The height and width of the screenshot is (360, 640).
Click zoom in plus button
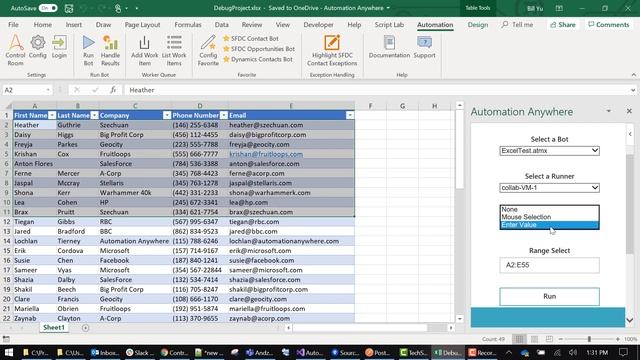pos(618,339)
